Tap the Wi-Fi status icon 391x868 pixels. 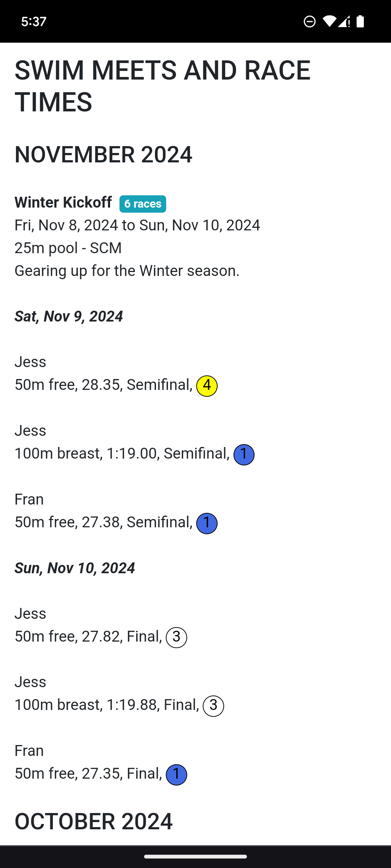pos(329,22)
